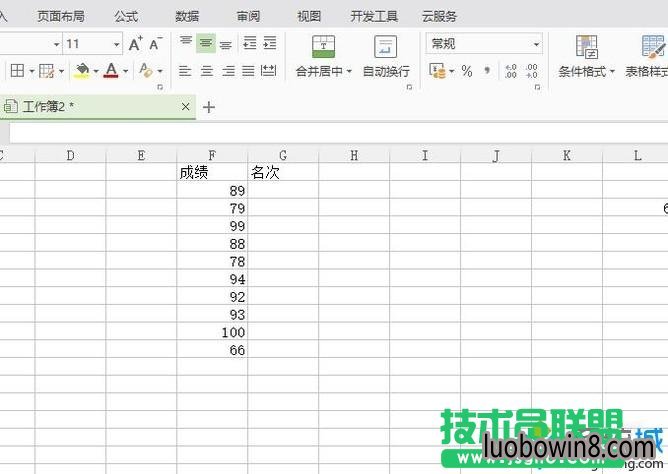This screenshot has width=668, height=474.
Task: Expand the draw border options arrow
Action: pyautogui.click(x=61, y=71)
